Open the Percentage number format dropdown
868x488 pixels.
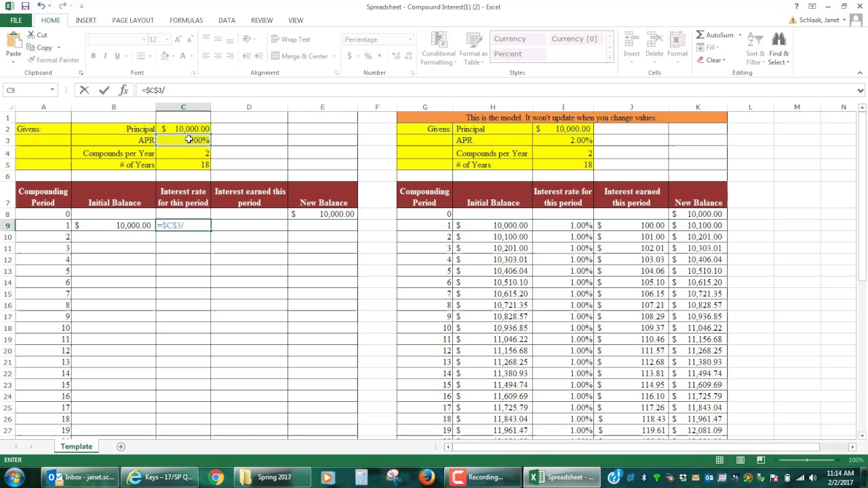[x=410, y=39]
